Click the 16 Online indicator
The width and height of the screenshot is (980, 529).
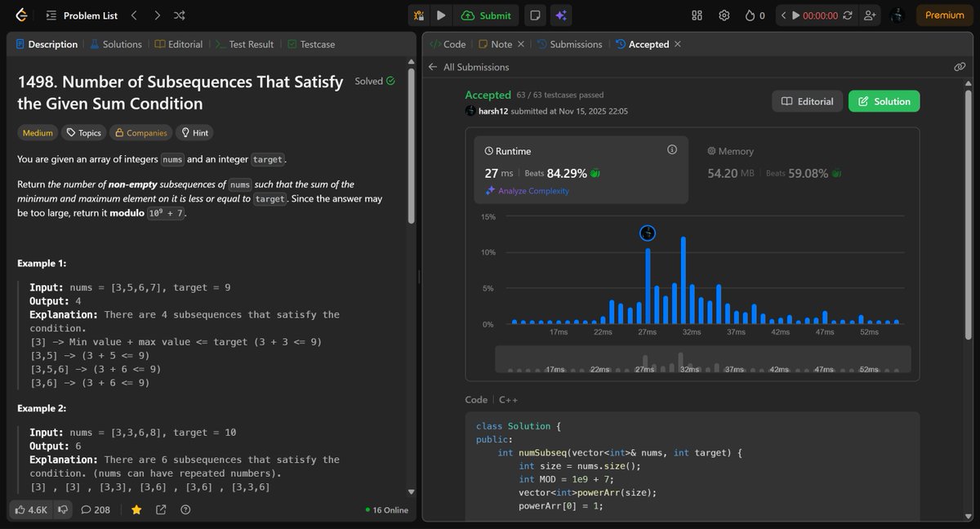[x=387, y=509]
